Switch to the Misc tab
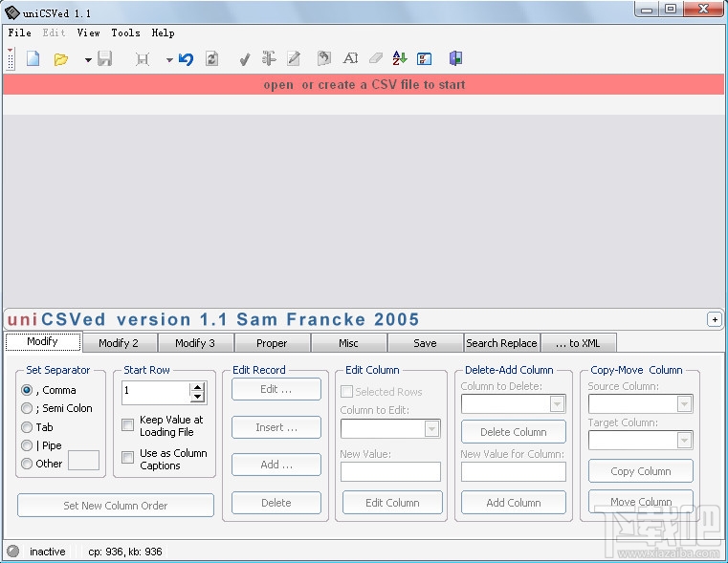 click(x=348, y=343)
